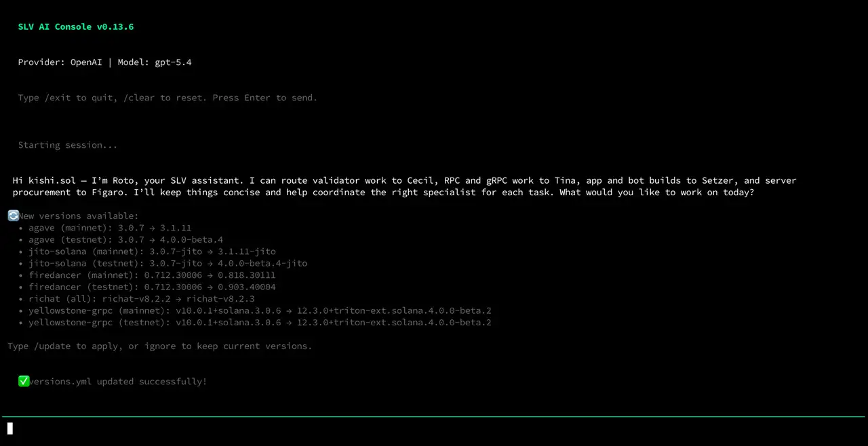Click the bullet beside agave (mainnet) version line
This screenshot has width=868, height=446.
(20, 228)
